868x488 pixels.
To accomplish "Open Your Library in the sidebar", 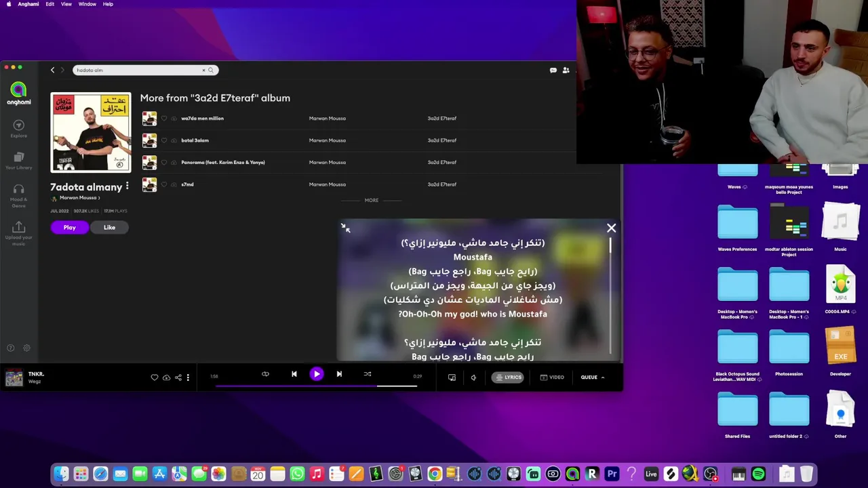I will [x=18, y=161].
